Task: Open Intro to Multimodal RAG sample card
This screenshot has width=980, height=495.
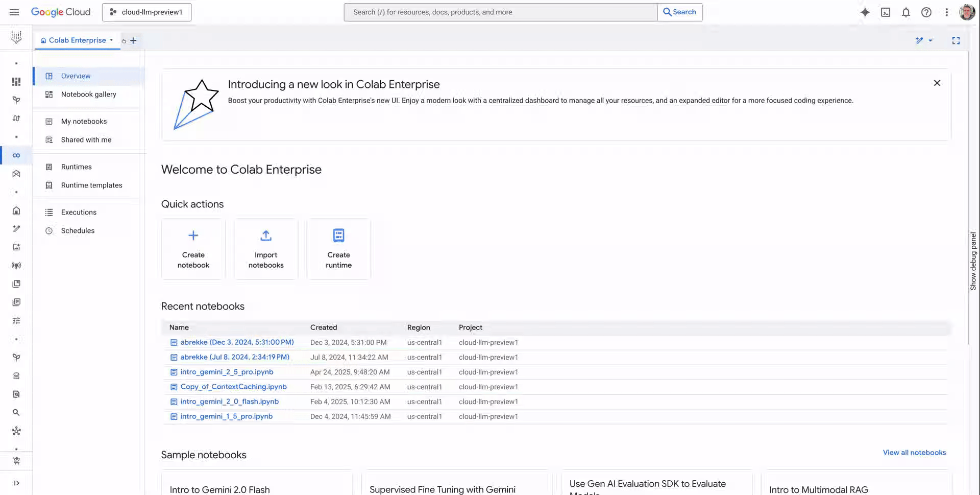Action: tap(856, 483)
